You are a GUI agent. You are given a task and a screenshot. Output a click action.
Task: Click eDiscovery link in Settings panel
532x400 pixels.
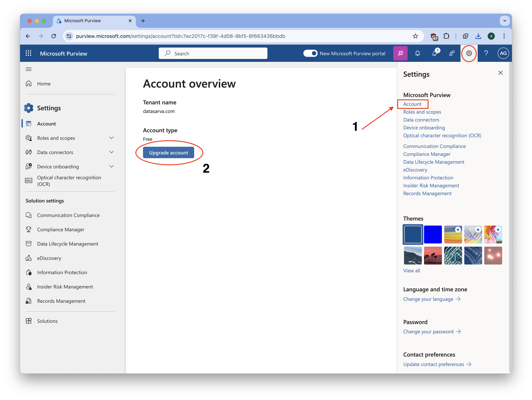(415, 170)
